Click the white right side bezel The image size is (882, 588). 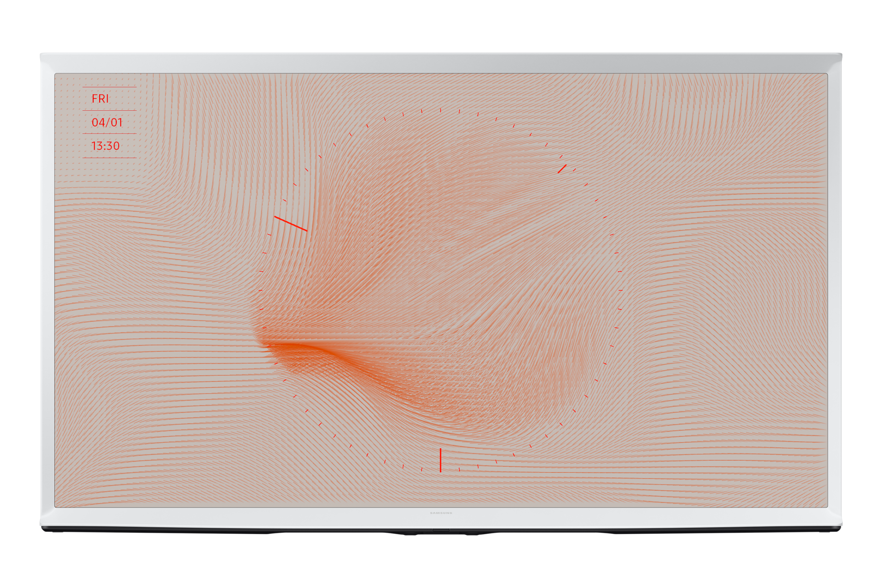pyautogui.click(x=835, y=290)
